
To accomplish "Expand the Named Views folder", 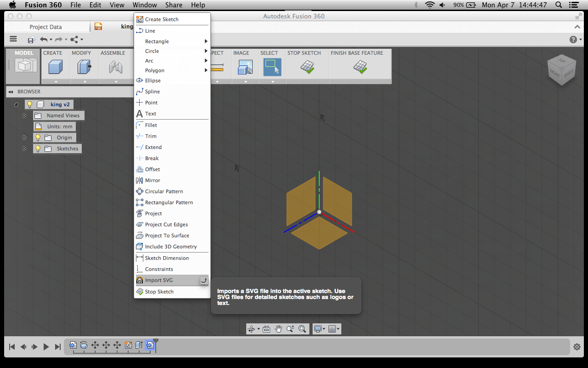I will pos(24,115).
